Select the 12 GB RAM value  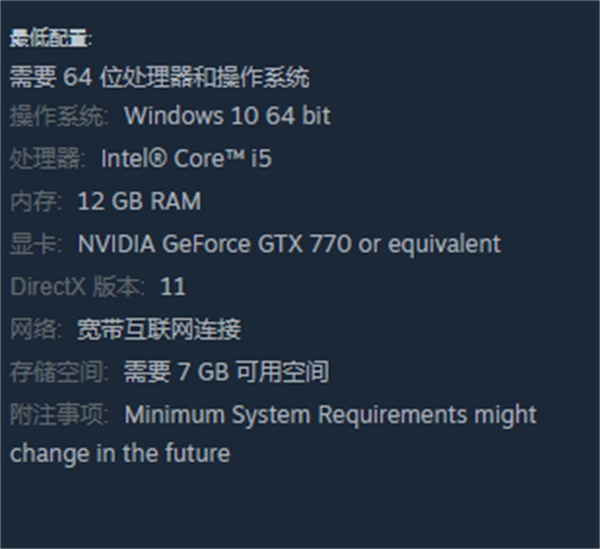pyautogui.click(x=139, y=201)
